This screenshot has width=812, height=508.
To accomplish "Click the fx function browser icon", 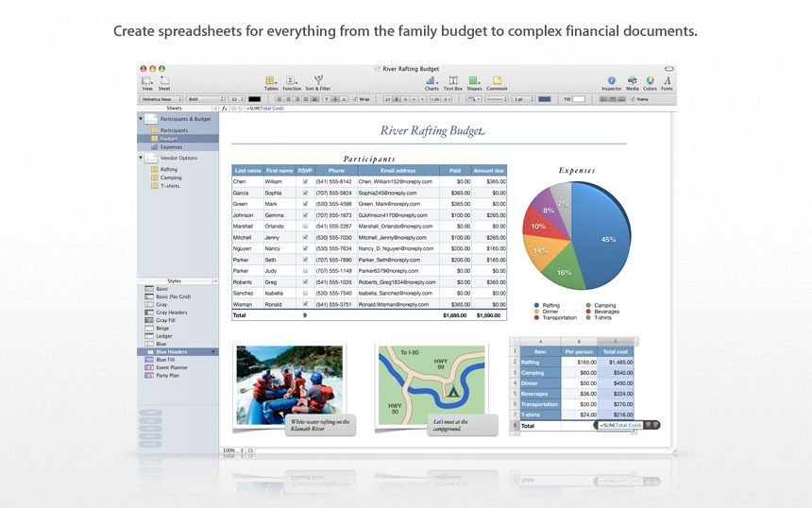I will point(224,109).
